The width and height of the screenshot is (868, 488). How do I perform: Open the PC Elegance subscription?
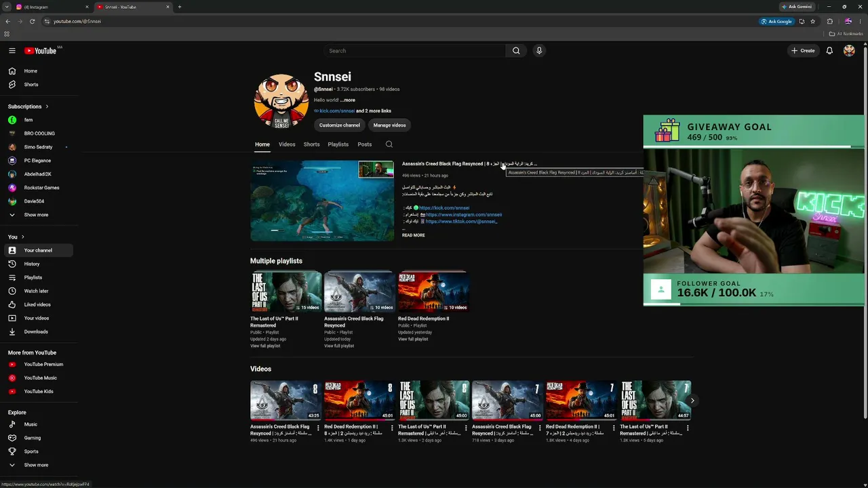tap(38, 161)
